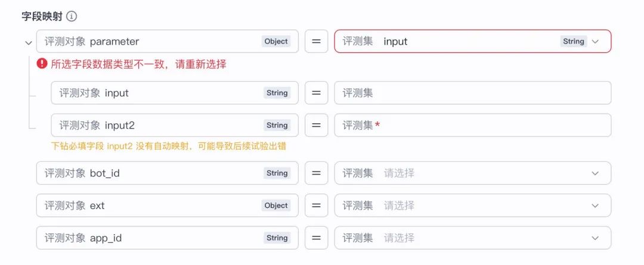Collapse the parameter field row

click(29, 42)
